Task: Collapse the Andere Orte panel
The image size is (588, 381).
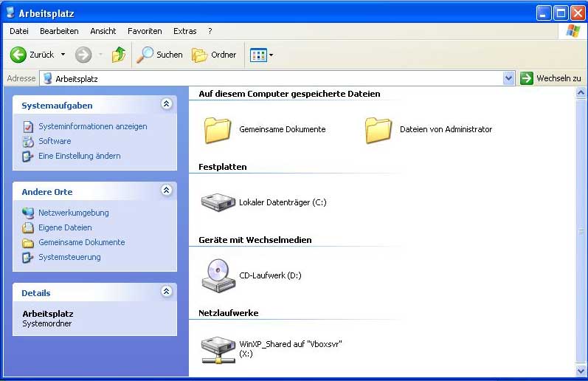Action: pos(167,190)
